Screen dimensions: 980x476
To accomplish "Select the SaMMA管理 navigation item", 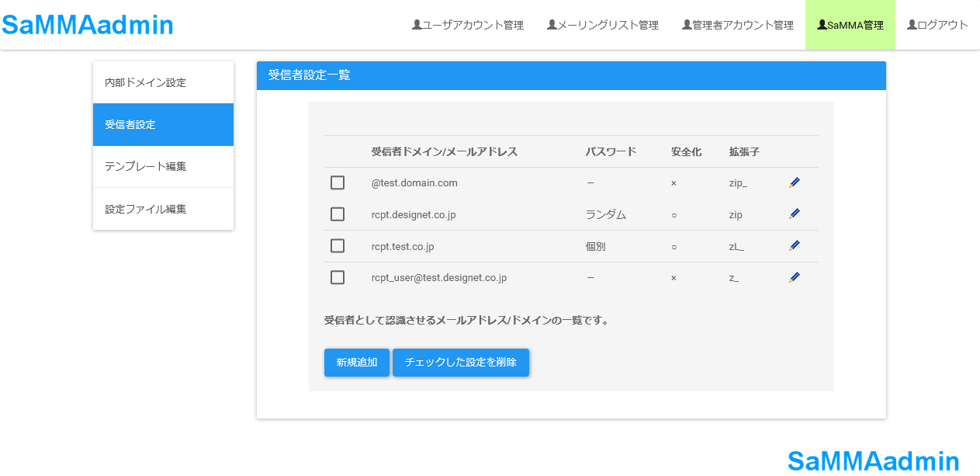I will (x=850, y=25).
